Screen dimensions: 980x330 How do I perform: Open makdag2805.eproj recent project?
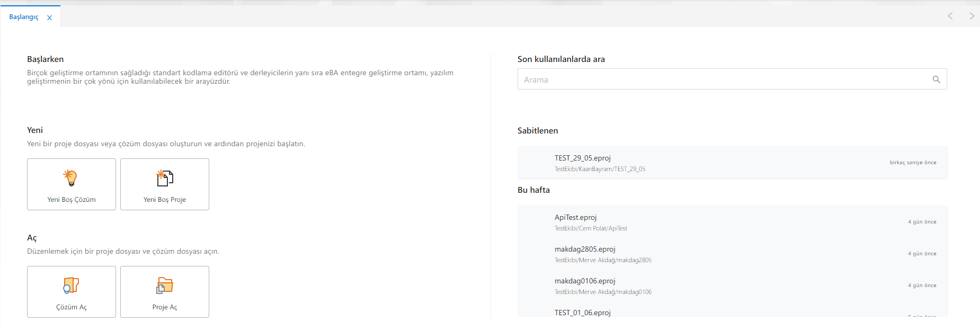tap(733, 254)
